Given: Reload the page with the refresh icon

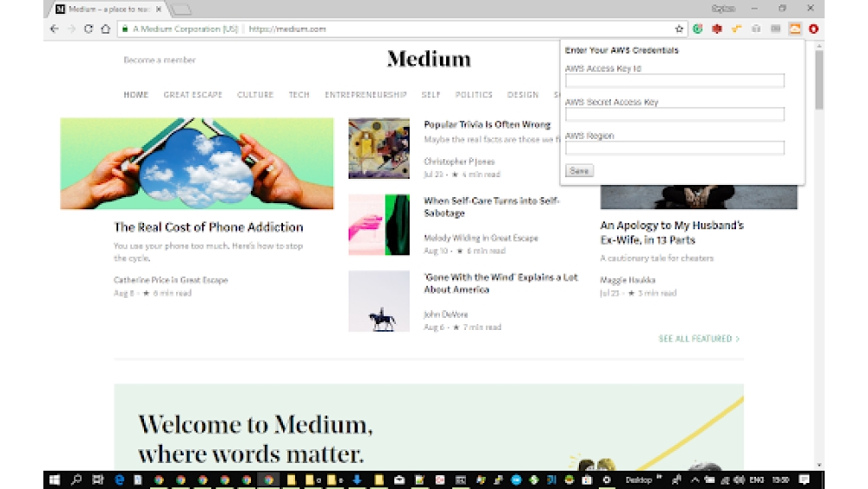Looking at the screenshot, I should pyautogui.click(x=88, y=29).
